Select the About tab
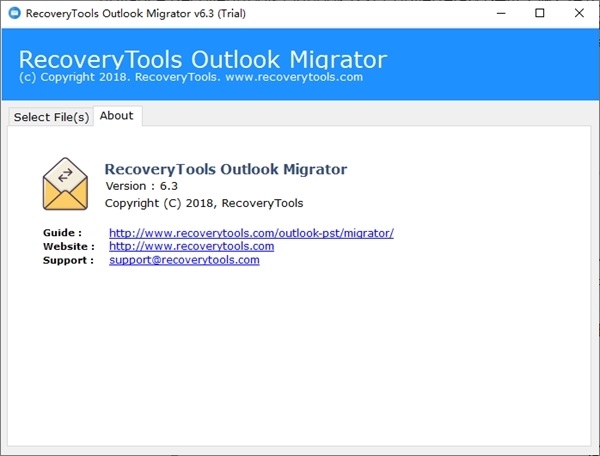600x456 pixels. 117,116
